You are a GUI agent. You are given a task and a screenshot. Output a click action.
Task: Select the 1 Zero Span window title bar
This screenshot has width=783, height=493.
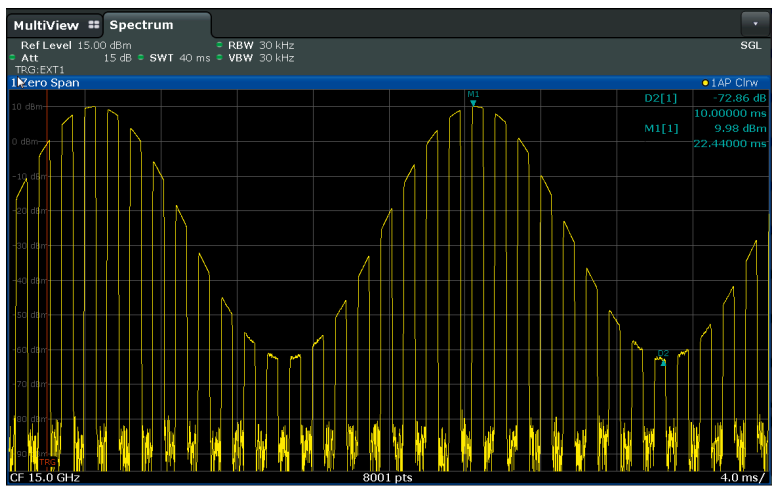[x=50, y=83]
